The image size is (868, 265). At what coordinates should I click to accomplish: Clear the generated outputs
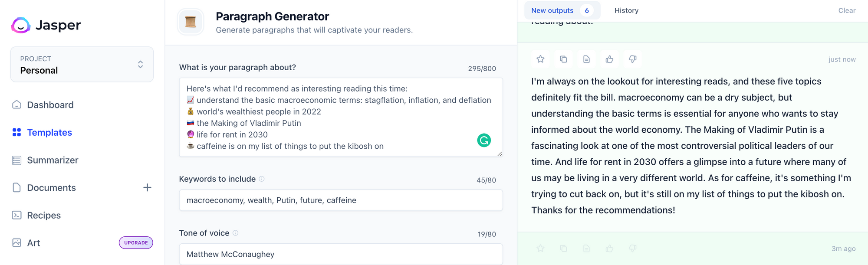pyautogui.click(x=847, y=10)
